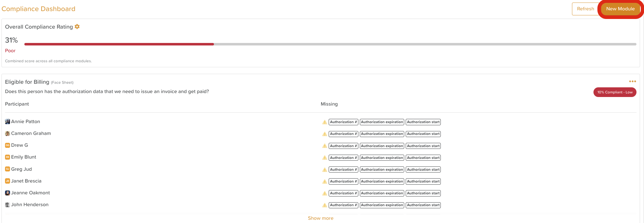This screenshot has width=644, height=223.
Task: Click the Refresh button
Action: click(x=585, y=9)
